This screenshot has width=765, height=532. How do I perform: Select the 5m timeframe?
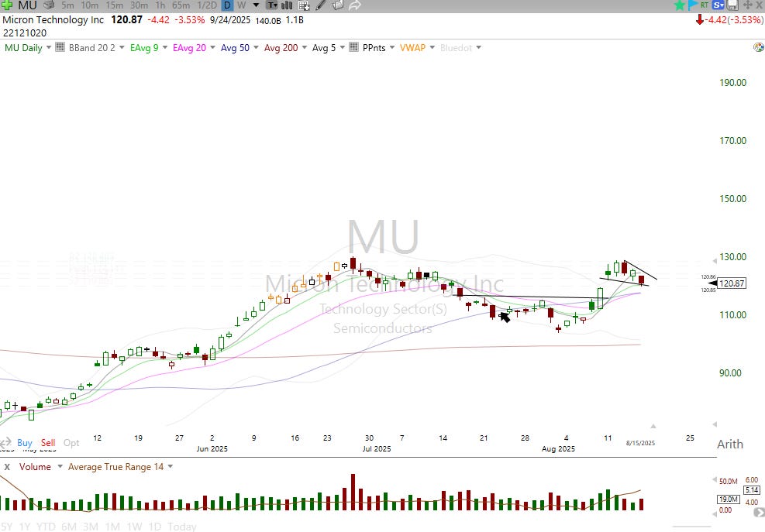click(67, 5)
